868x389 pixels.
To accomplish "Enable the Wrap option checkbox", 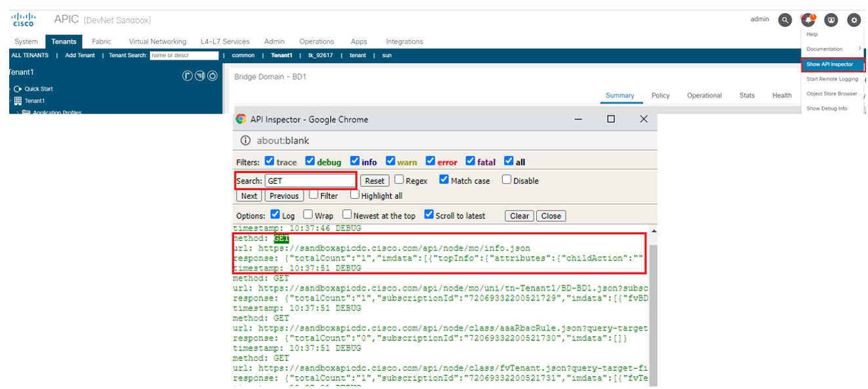I will pyautogui.click(x=307, y=215).
